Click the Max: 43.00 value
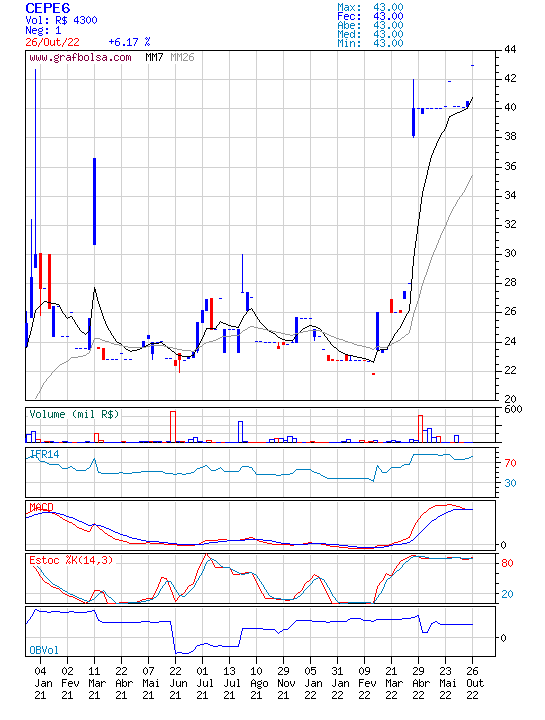Screen dimensions: 545x720 [370, 7]
